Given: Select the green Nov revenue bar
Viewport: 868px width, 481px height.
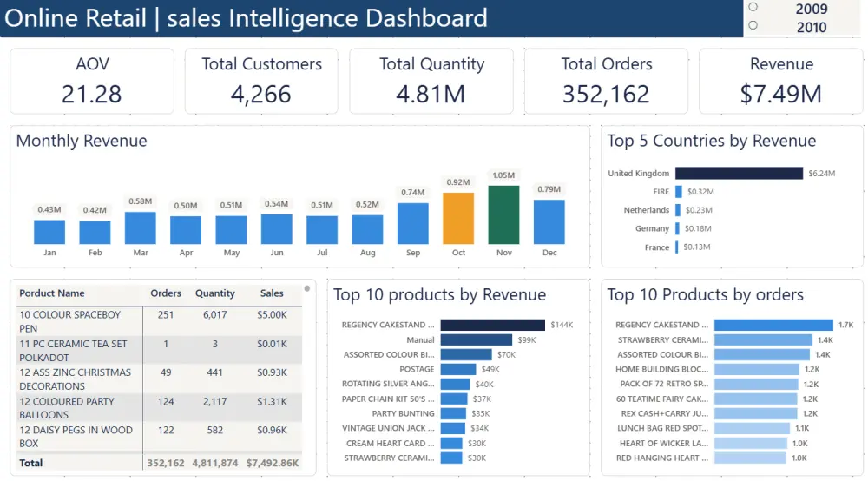Looking at the screenshot, I should pyautogui.click(x=503, y=214).
